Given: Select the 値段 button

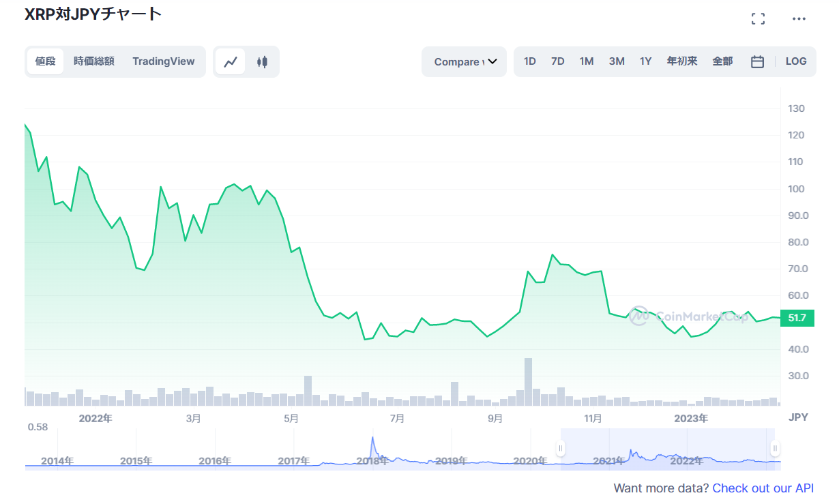Looking at the screenshot, I should 45,61.
